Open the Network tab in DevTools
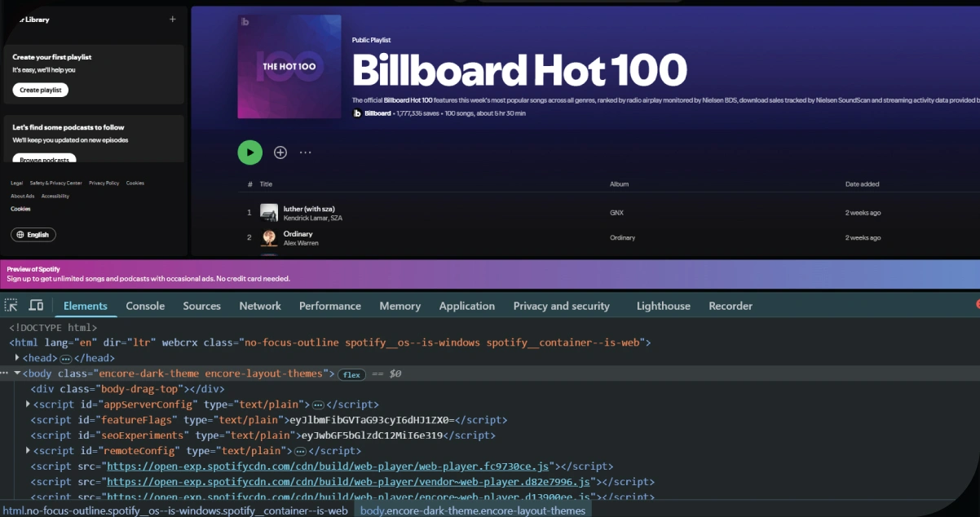The height and width of the screenshot is (517, 980). coord(259,305)
